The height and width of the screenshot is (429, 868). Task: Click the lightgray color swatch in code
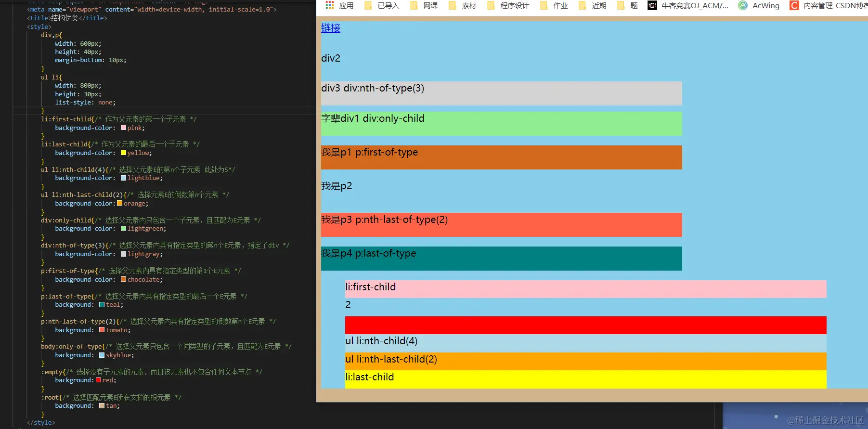[x=124, y=254]
